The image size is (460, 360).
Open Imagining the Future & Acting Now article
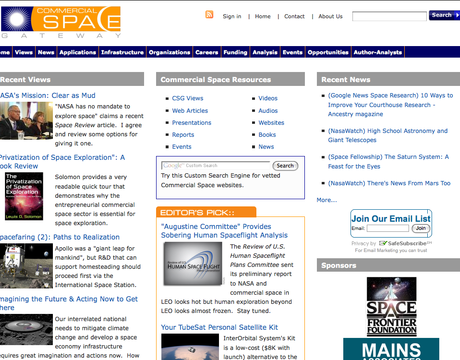69,303
